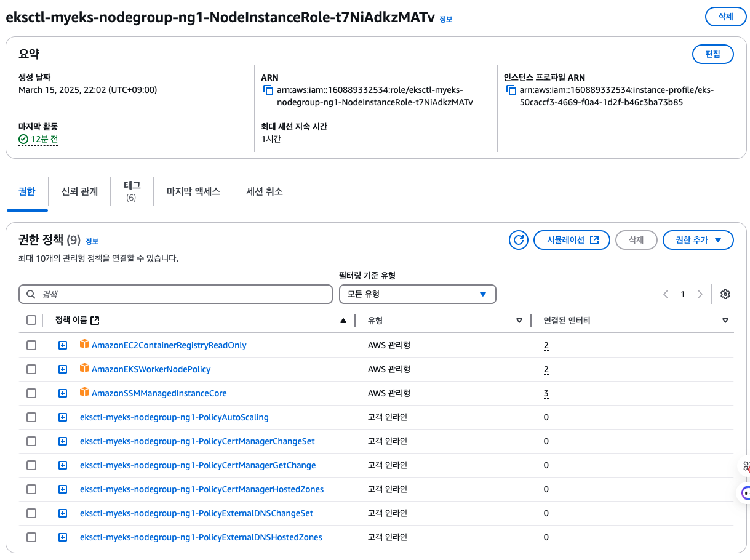Open the AmazonEC2ContainerRegistryReadOnly policy link
The image size is (750, 560).
pos(169,345)
